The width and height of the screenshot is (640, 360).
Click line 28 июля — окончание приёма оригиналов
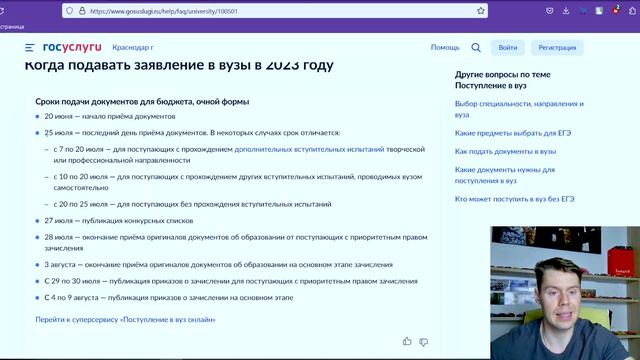tap(236, 242)
